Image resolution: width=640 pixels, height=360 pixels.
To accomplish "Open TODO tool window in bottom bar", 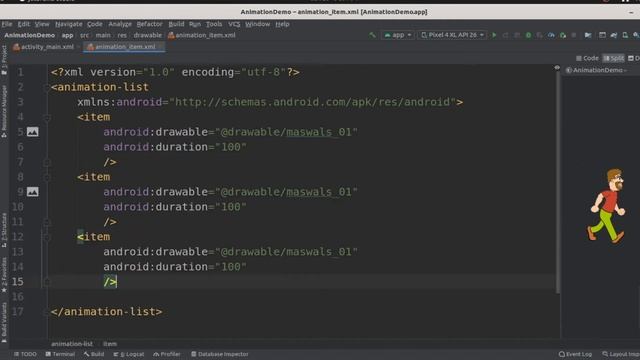I will [x=25, y=354].
